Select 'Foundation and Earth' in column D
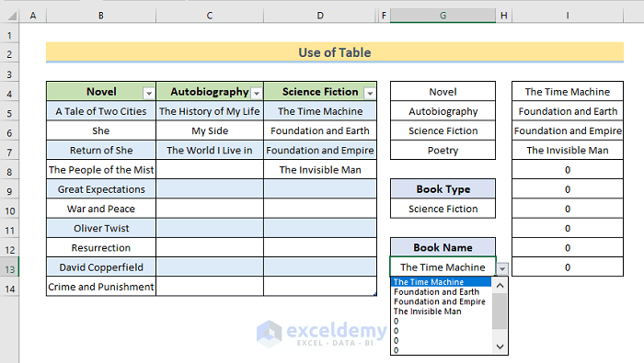 [x=320, y=130]
